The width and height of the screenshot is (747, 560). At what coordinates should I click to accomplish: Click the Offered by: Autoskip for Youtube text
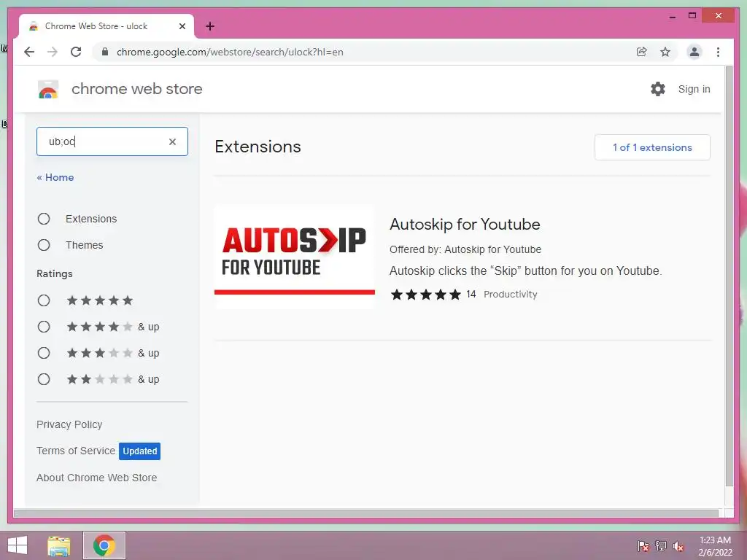click(x=465, y=249)
